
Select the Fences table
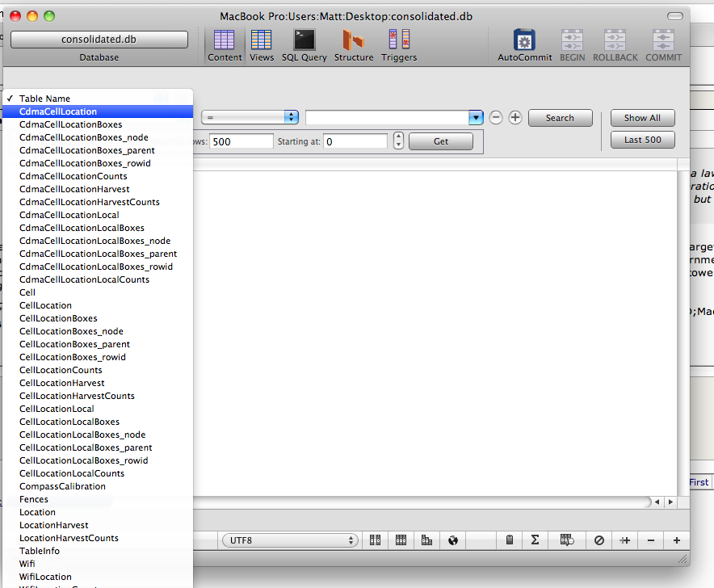coord(98,499)
